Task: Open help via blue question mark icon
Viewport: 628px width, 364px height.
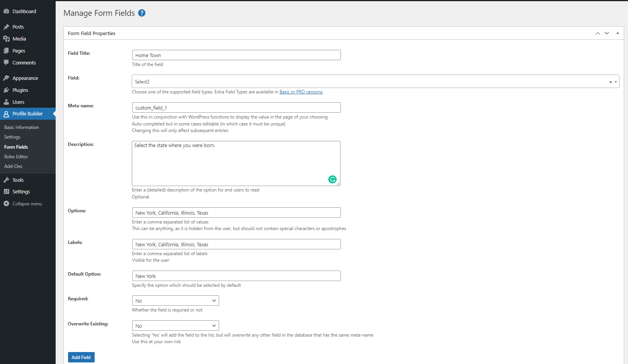Action: (142, 13)
